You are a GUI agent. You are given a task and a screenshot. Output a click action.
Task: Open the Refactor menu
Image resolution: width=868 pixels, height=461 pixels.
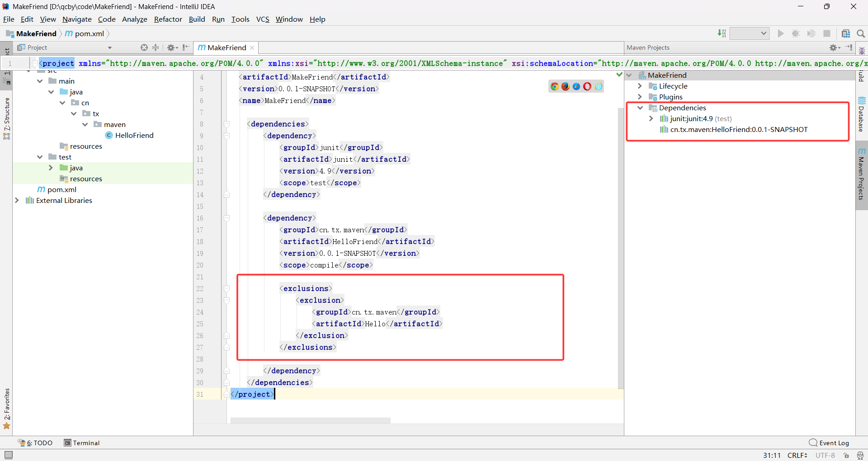pos(168,19)
